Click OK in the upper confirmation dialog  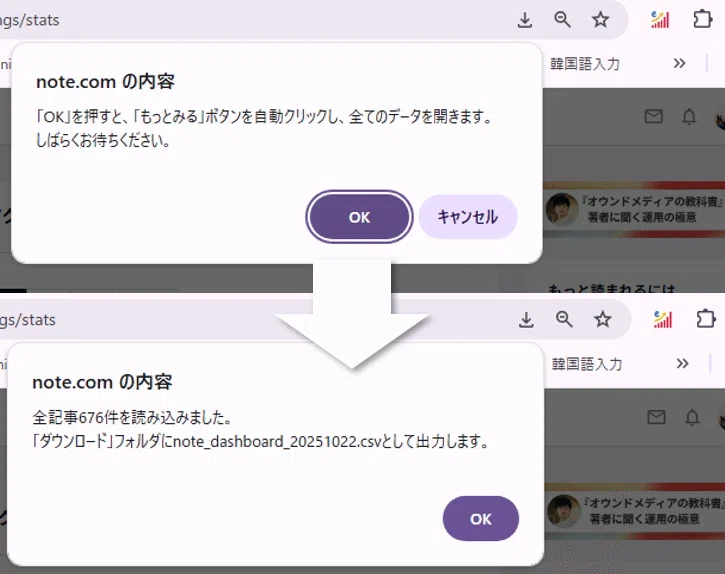[359, 217]
